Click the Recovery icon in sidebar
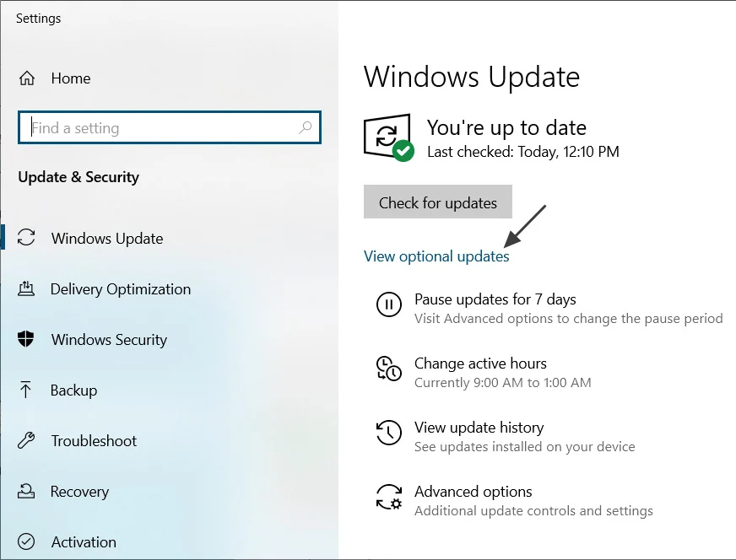 pyautogui.click(x=26, y=492)
